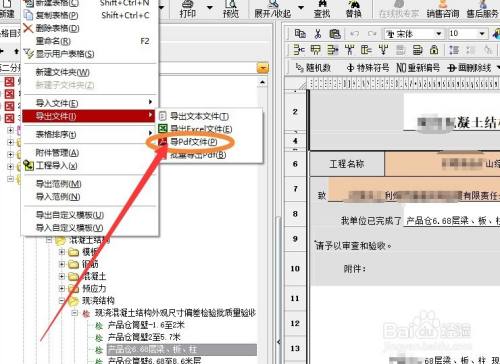500x364 pixels.
Task: Select the 混凝土 folder in tree
Action: coord(94,276)
